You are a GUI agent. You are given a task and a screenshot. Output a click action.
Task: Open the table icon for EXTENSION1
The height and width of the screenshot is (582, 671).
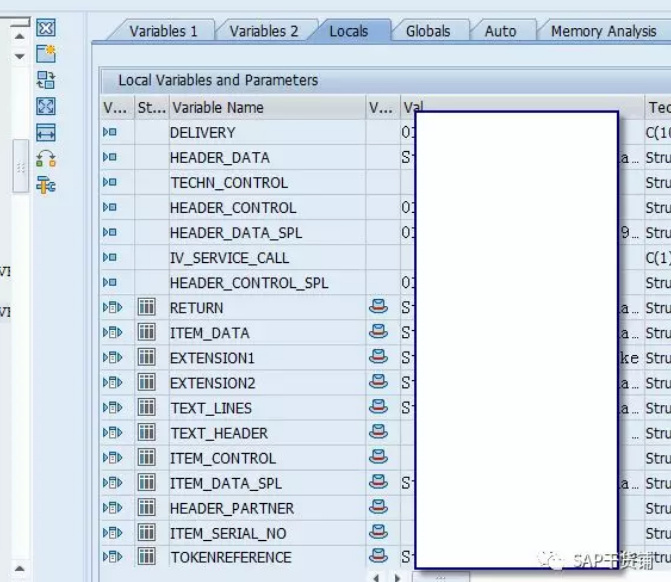point(146,357)
